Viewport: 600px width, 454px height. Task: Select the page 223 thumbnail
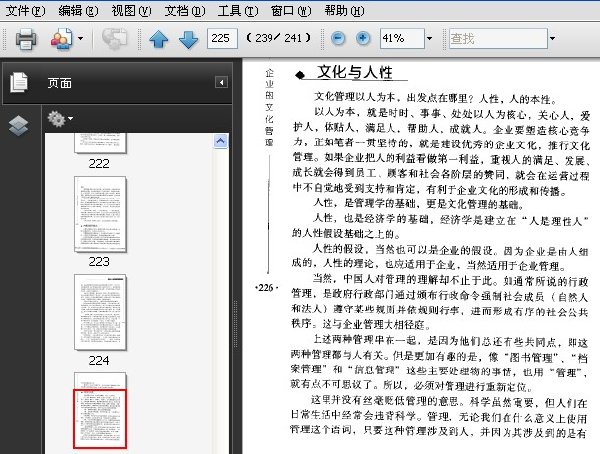coord(100,214)
